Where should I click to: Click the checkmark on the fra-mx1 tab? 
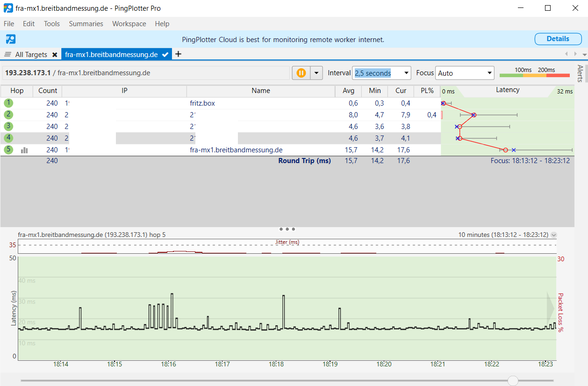point(165,55)
